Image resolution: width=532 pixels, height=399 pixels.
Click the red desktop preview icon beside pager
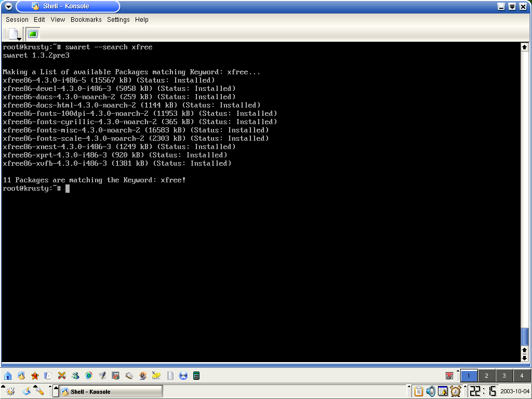tap(449, 376)
